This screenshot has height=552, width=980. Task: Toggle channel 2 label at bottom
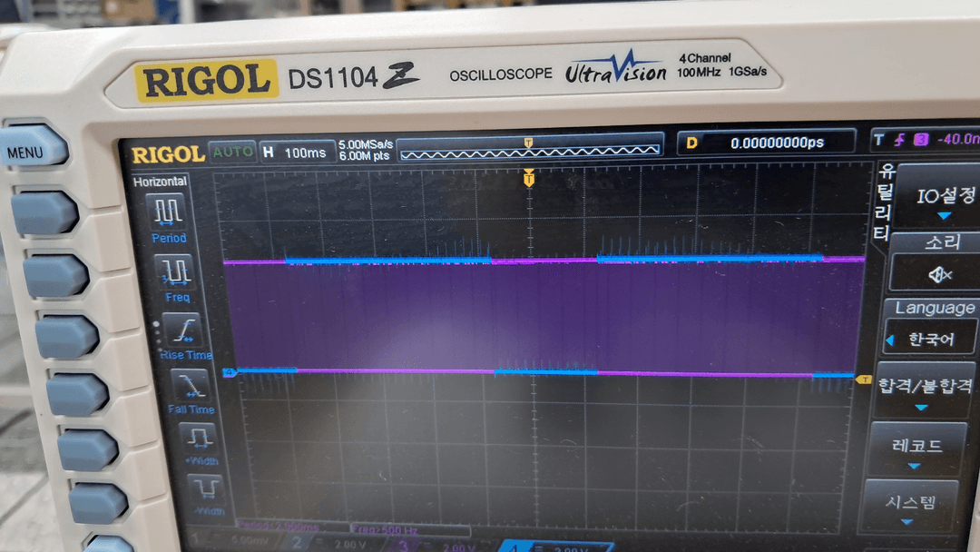(299, 543)
